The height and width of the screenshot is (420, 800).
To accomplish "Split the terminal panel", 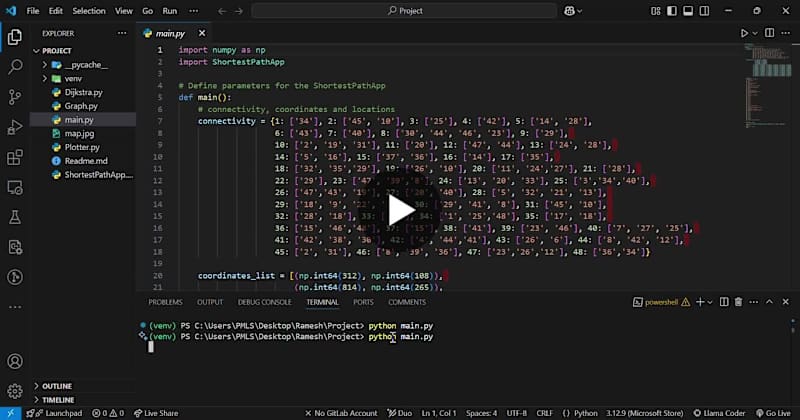I will pyautogui.click(x=724, y=302).
